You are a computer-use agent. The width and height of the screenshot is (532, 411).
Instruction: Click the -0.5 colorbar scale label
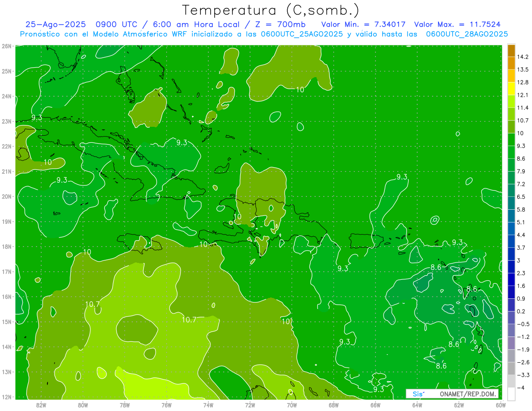click(x=523, y=324)
